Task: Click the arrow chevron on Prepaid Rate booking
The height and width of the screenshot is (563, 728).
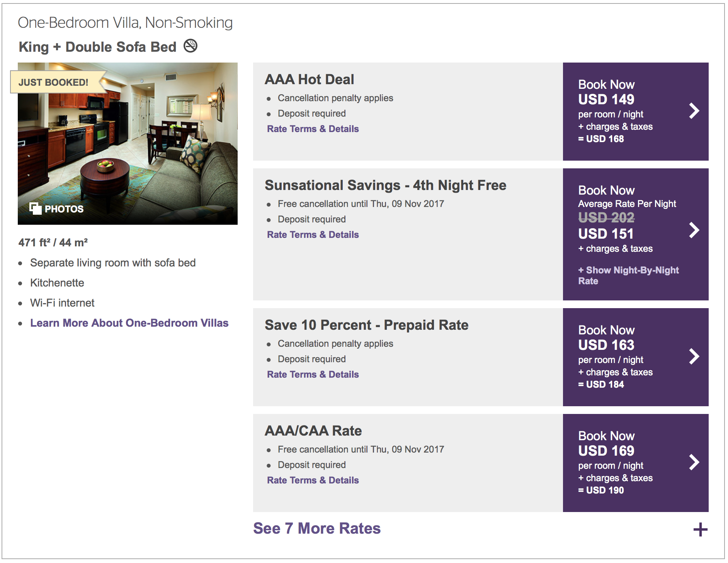Action: pos(694,356)
